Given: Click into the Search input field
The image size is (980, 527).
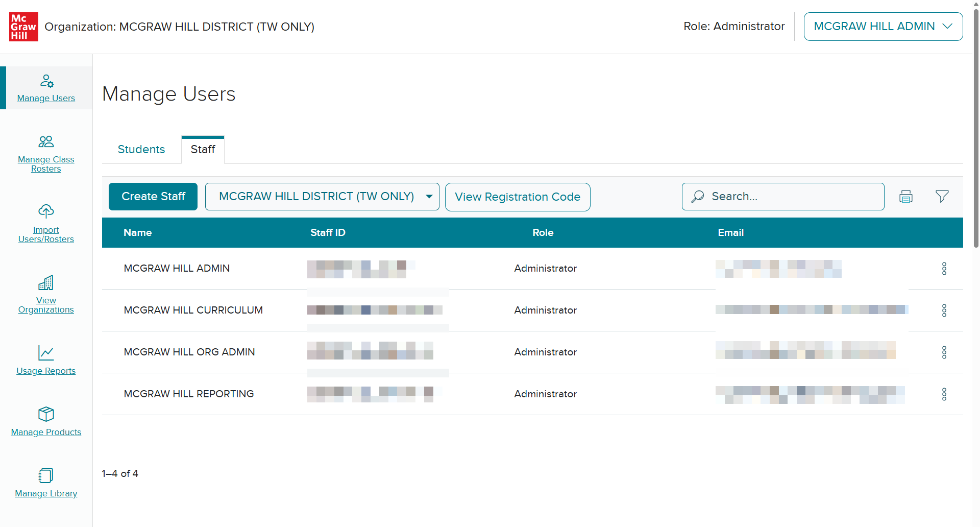Looking at the screenshot, I should (783, 197).
